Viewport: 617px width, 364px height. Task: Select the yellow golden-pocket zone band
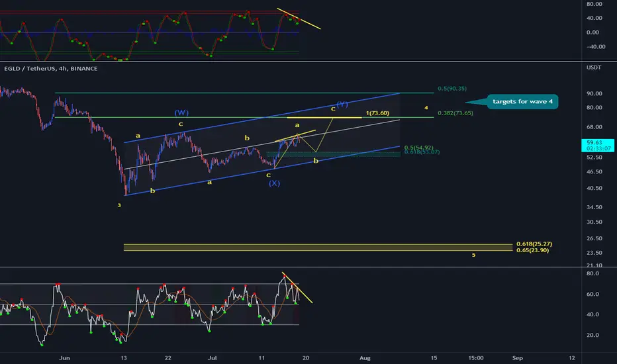[x=318, y=247]
